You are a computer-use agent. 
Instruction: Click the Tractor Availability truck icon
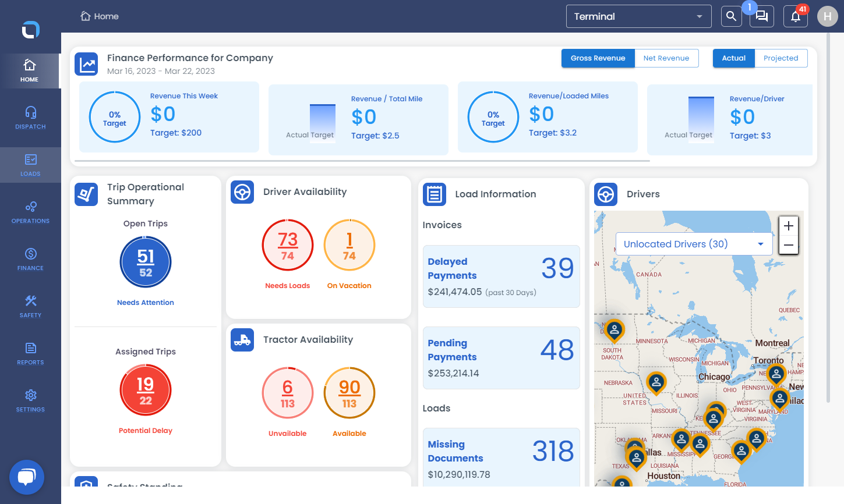[x=242, y=340]
